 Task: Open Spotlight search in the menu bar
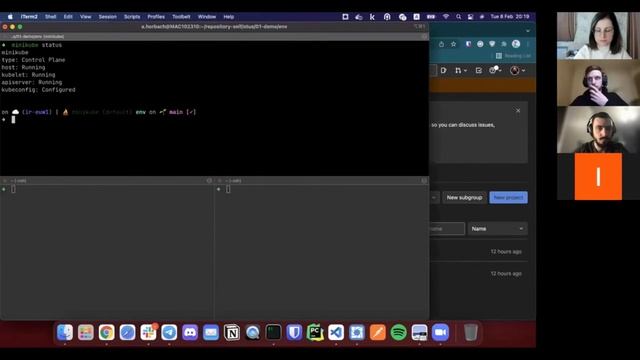[x=458, y=17]
